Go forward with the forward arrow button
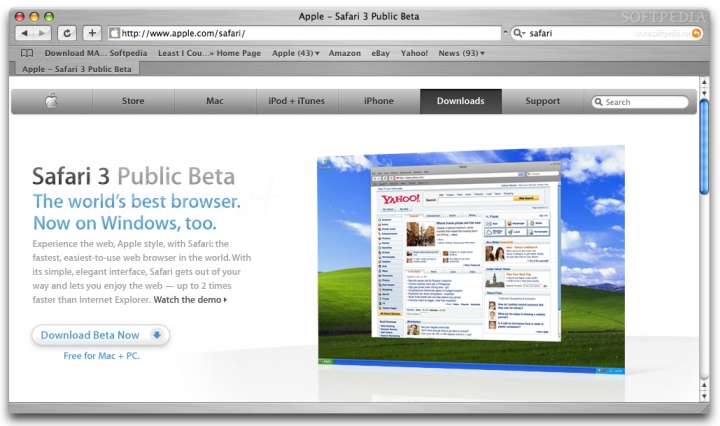The height and width of the screenshot is (426, 720). [x=42, y=33]
